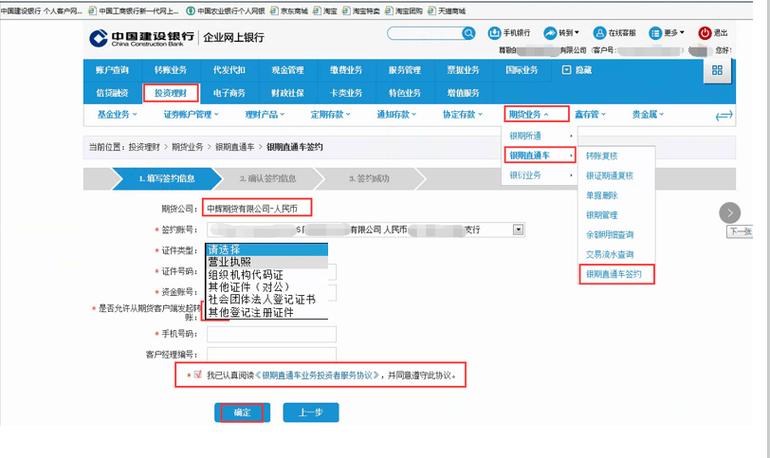Viewport: 770px width, 458px height.
Task: Expand 定期存款 submenu
Action: pyautogui.click(x=330, y=114)
